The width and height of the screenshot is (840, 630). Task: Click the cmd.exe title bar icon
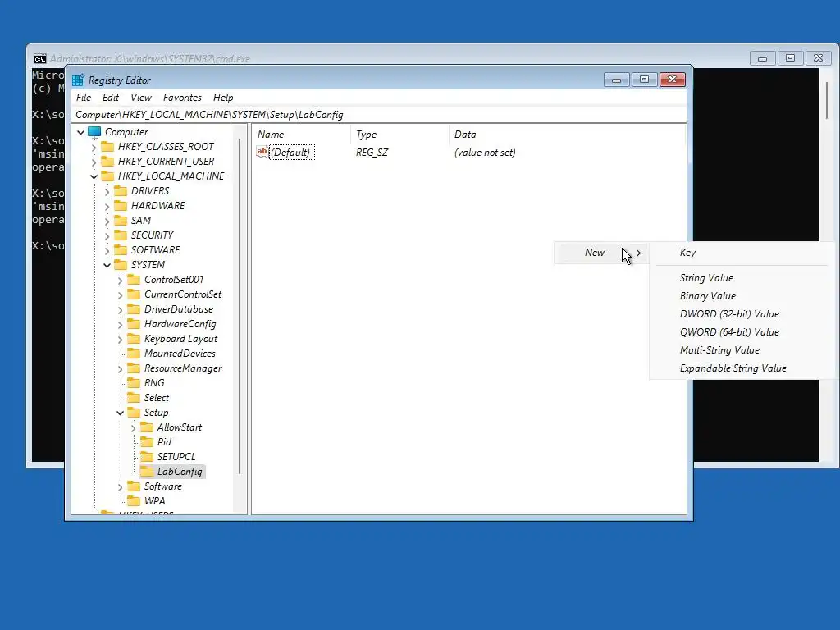pyautogui.click(x=39, y=58)
